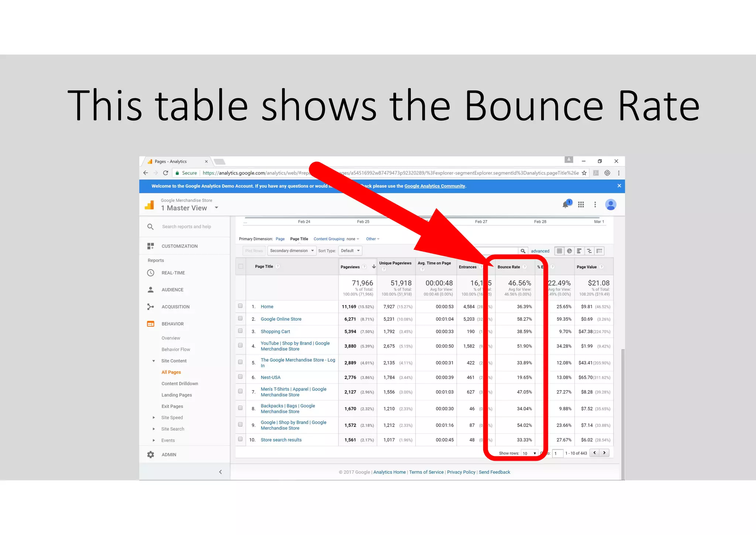The width and height of the screenshot is (756, 535).
Task: Expand Site Speed section
Action: pos(154,418)
